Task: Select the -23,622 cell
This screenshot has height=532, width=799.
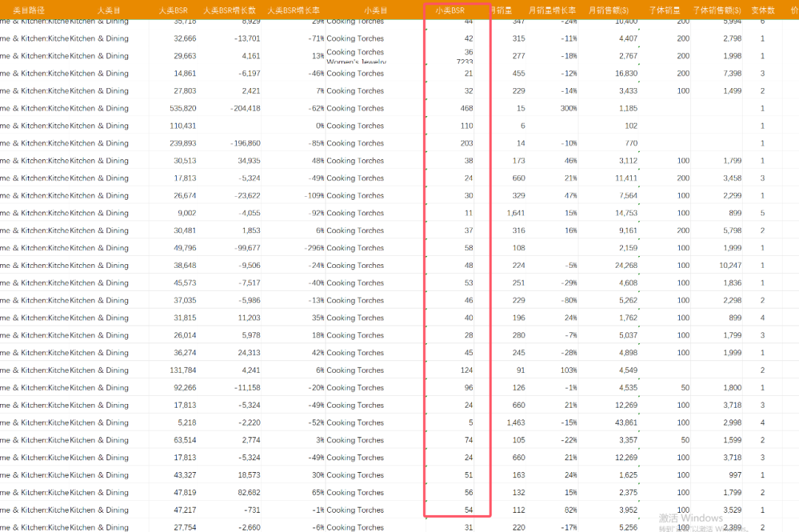Action: (247, 195)
